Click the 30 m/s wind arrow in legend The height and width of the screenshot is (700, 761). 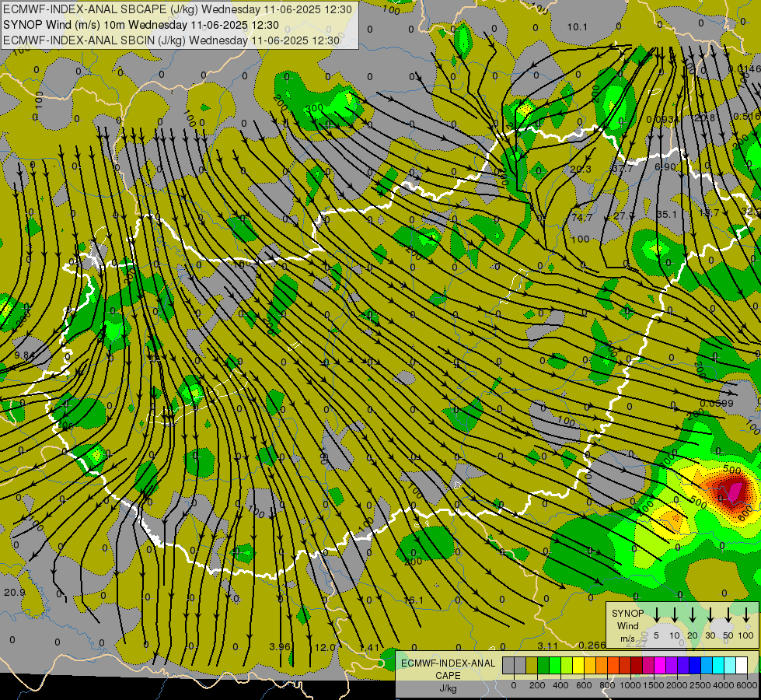click(710, 614)
